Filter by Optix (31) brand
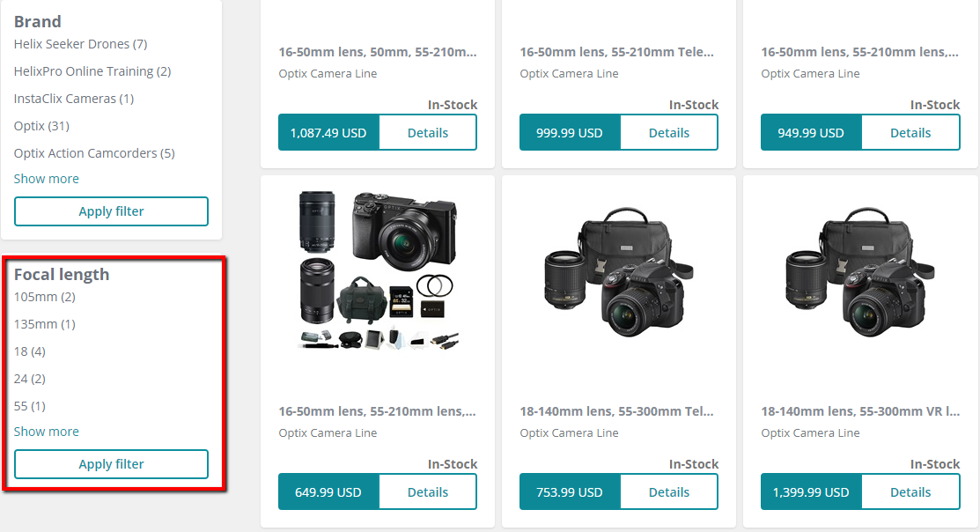 pos(41,126)
